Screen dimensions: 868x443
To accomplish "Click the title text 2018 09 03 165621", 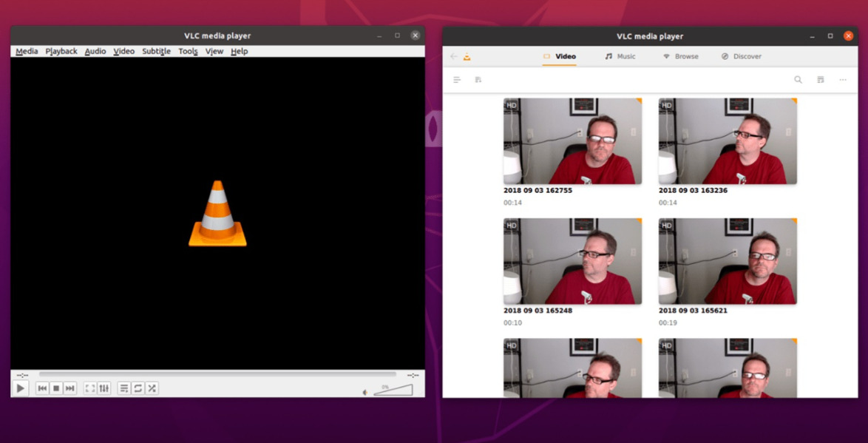I will point(693,311).
